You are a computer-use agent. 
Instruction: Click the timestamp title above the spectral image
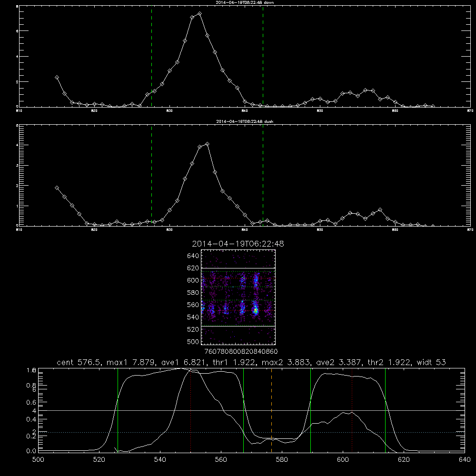[x=238, y=244]
